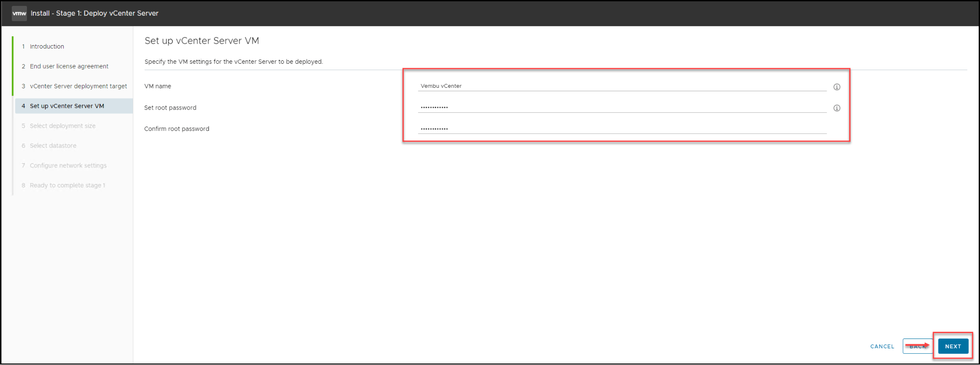This screenshot has height=365, width=980.
Task: Click the Set up vCenter Server VM heading
Action: [201, 41]
